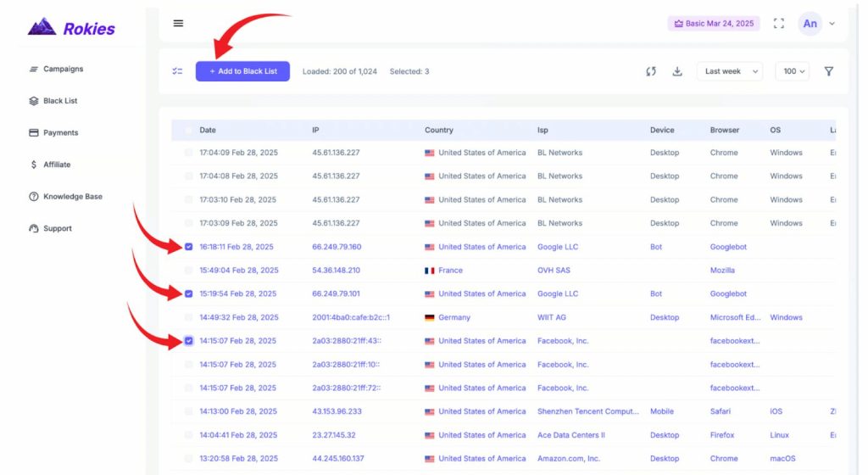The width and height of the screenshot is (868, 475).
Task: Sort by the IP column header
Action: [x=315, y=130]
